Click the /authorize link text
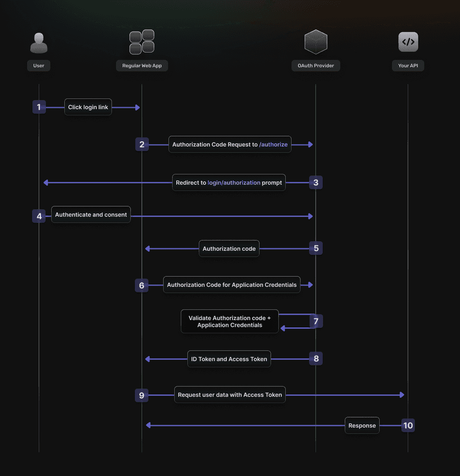The image size is (460, 476). tap(274, 145)
